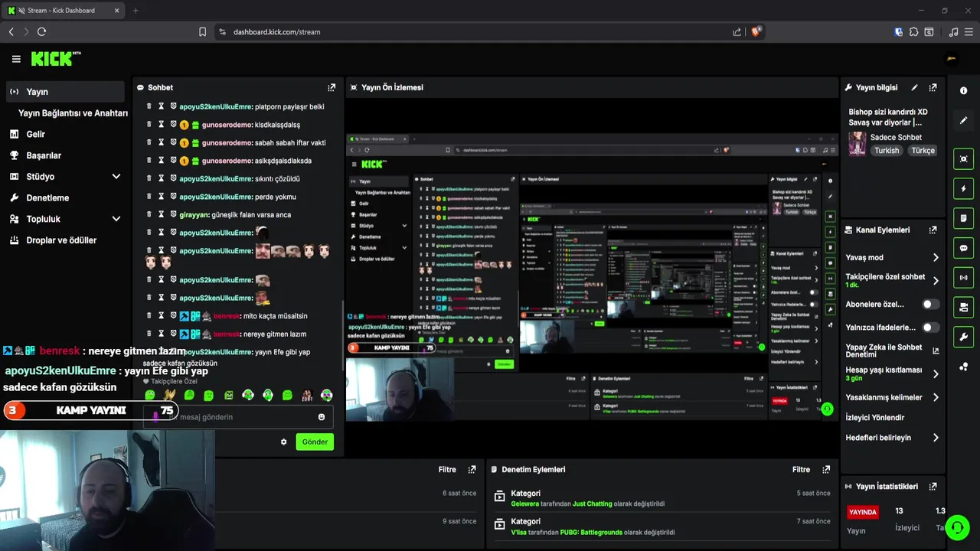
Task: Toggle the Yalnızca ifadelerle switch
Action: coord(930,328)
